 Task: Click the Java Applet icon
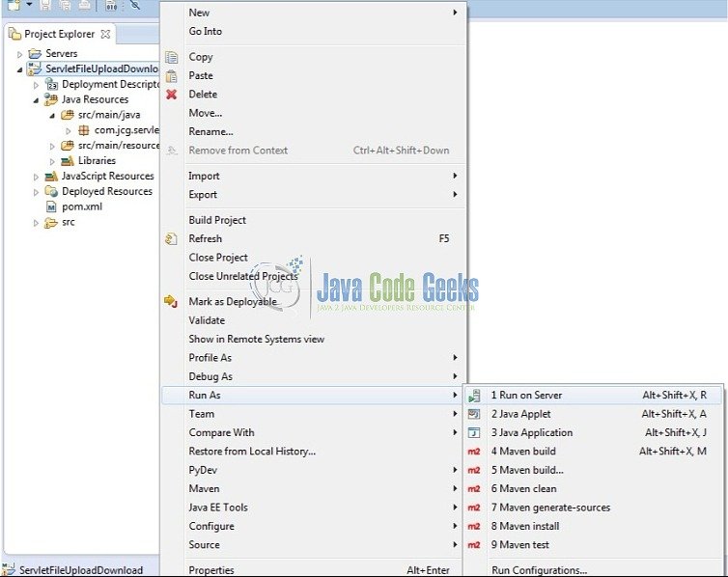(x=474, y=414)
